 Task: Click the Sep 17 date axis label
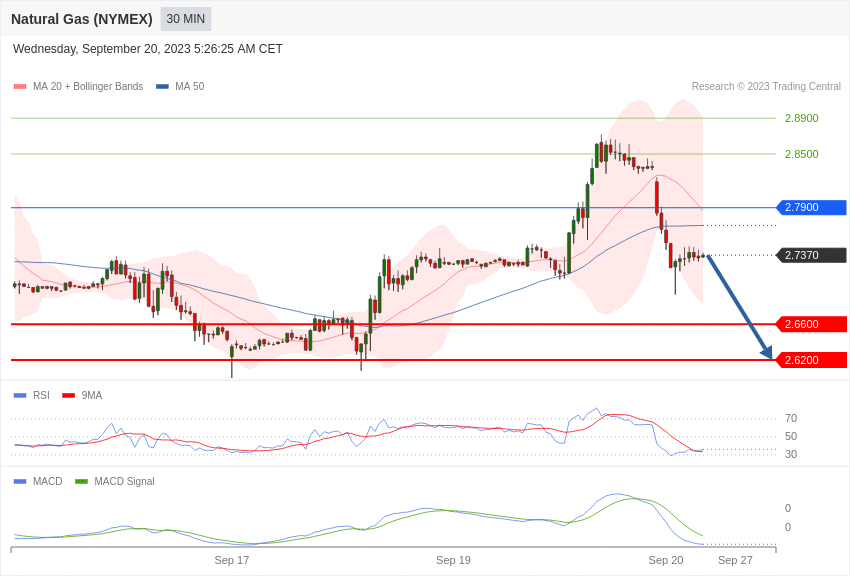(231, 560)
